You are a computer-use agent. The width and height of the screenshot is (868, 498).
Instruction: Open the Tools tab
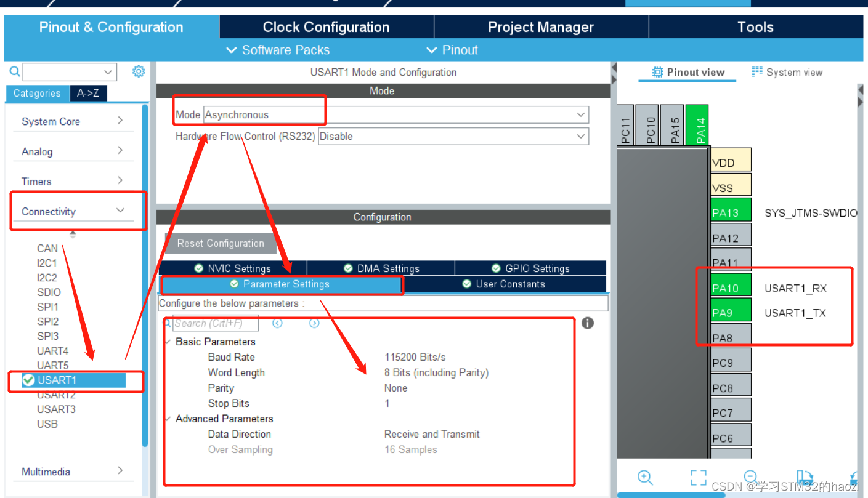point(756,27)
